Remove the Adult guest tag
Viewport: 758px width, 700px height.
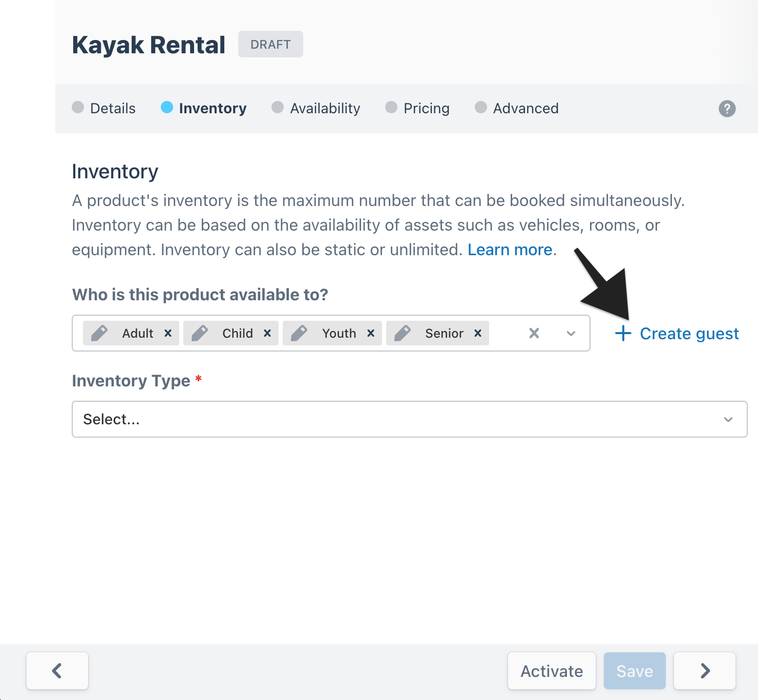(168, 333)
